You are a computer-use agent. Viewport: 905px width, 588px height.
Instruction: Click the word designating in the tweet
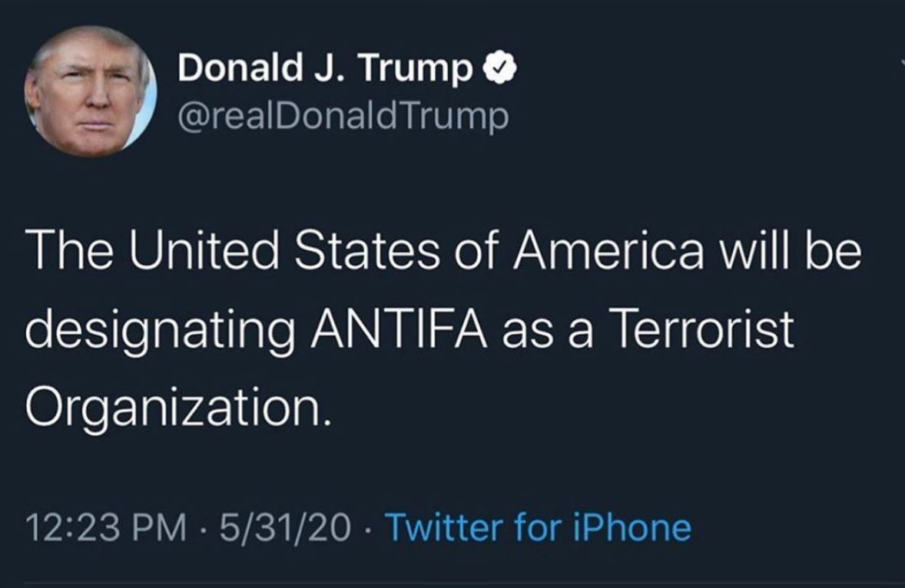pos(160,332)
